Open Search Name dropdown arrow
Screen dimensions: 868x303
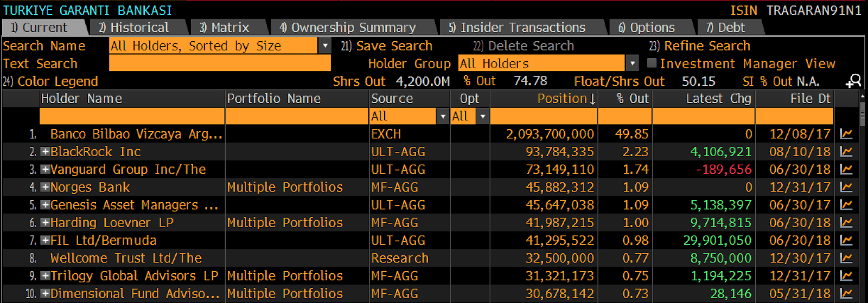tap(324, 46)
